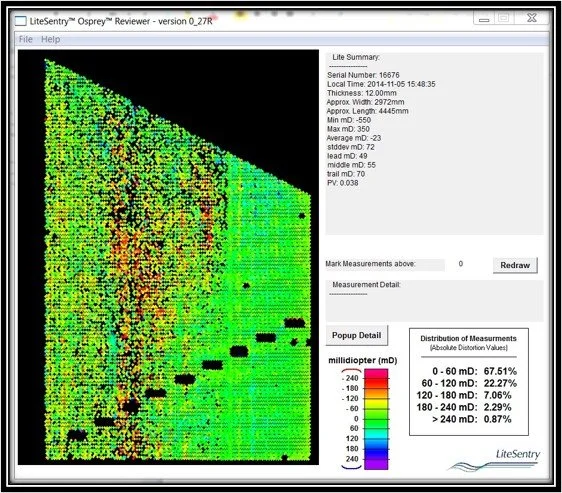Click the 'PV: 0.038' line
Screen dimensions: 562x493
point(342,182)
